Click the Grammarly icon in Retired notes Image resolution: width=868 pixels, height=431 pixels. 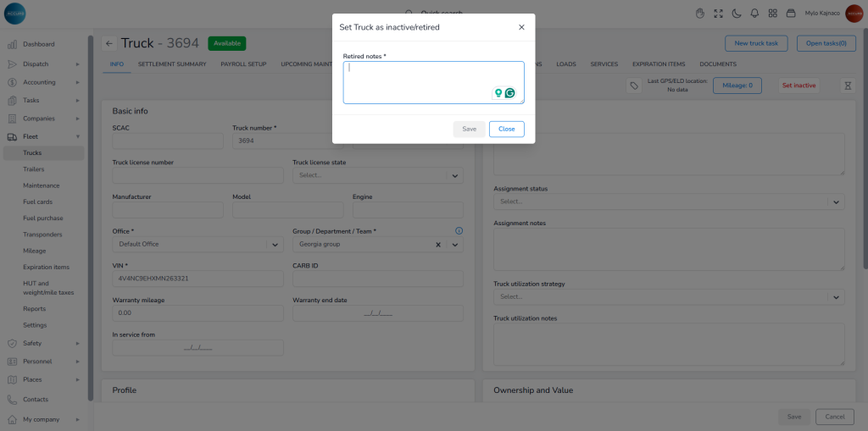[x=510, y=93]
